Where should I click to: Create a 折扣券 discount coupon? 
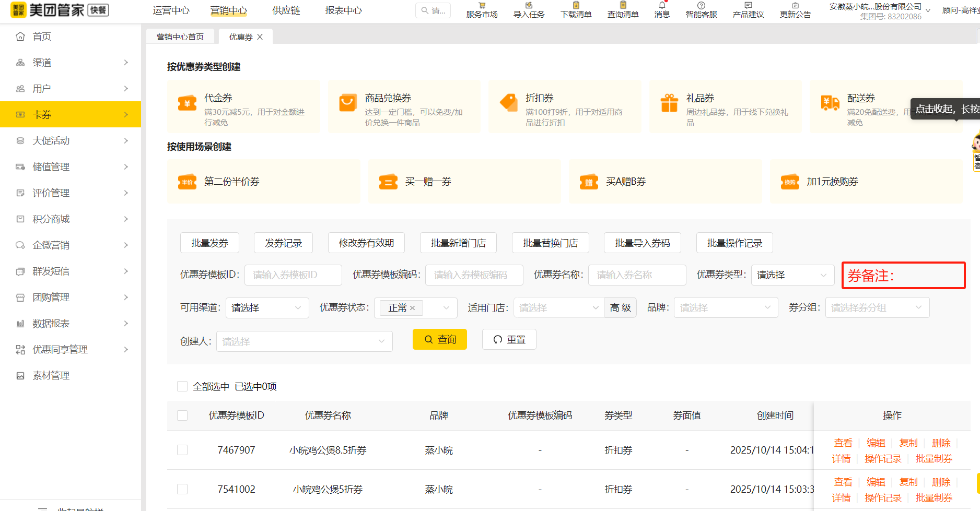(564, 106)
